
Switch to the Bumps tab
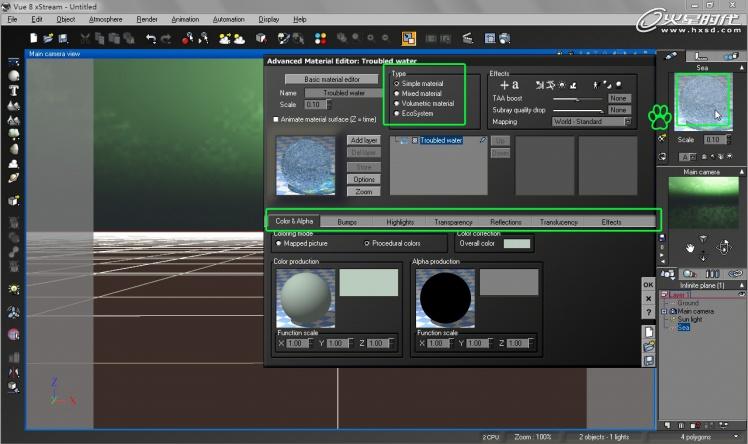point(347,222)
